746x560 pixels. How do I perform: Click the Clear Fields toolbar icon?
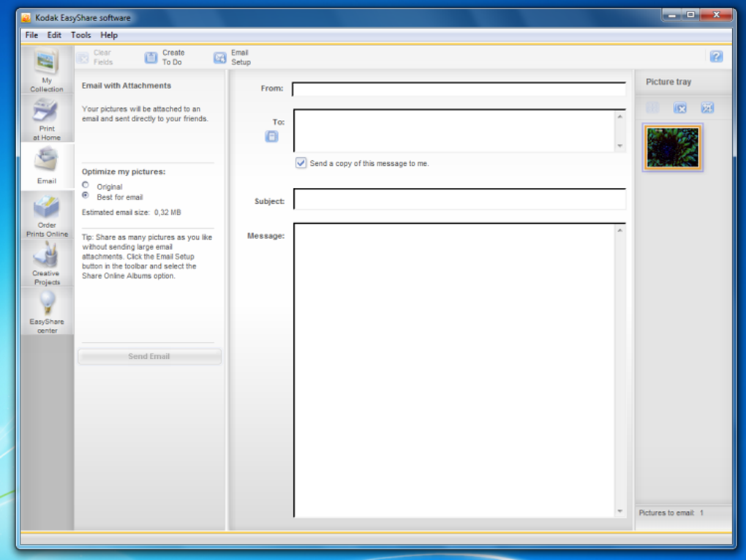pyautogui.click(x=83, y=58)
